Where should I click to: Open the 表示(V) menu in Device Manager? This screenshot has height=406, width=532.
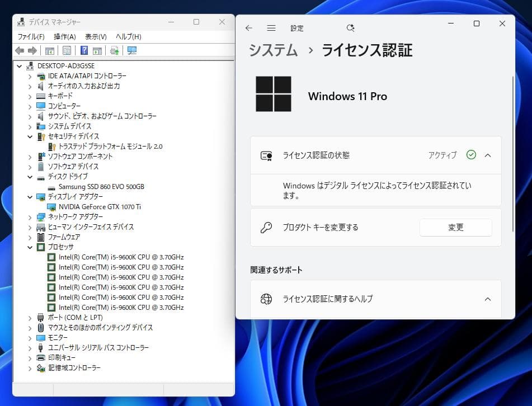(95, 36)
